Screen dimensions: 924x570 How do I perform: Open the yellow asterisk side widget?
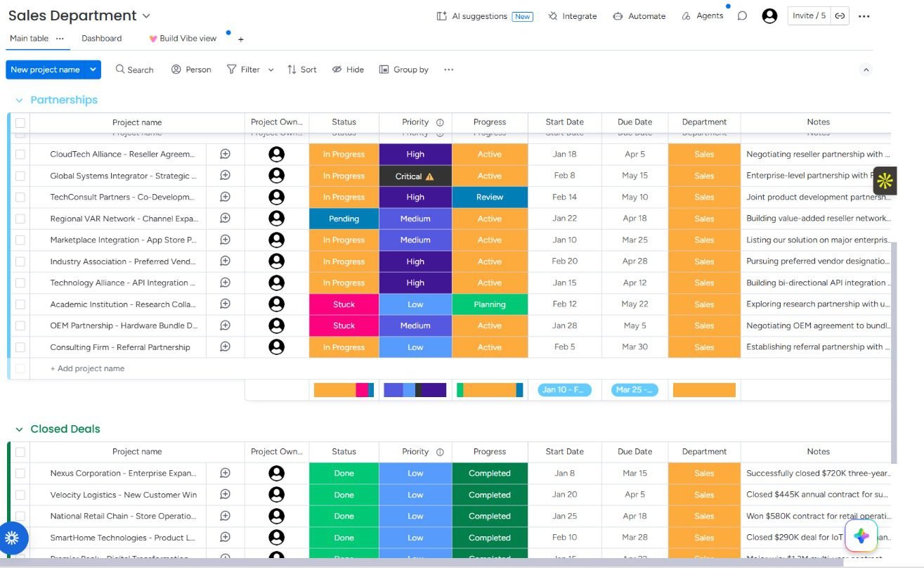[x=885, y=181]
